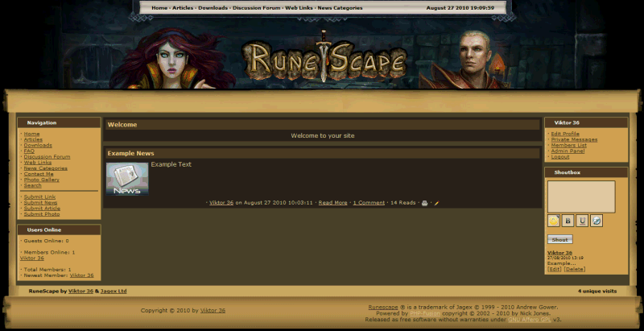The height and width of the screenshot is (331, 644).
Task: Open the Members List
Action: (569, 146)
